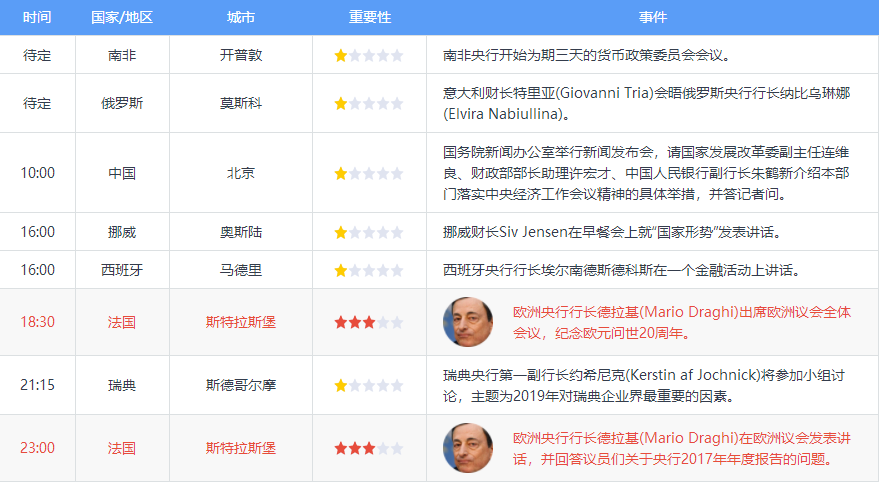Image resolution: width=879 pixels, height=484 pixels.
Task: Open Draghi portrait in 18:30 row
Action: (468, 322)
